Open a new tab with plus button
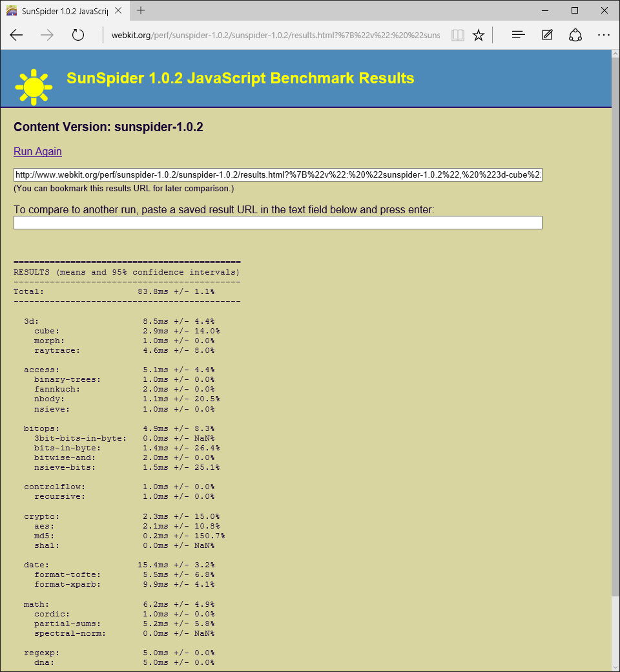Image resolution: width=620 pixels, height=672 pixels. pos(141,11)
